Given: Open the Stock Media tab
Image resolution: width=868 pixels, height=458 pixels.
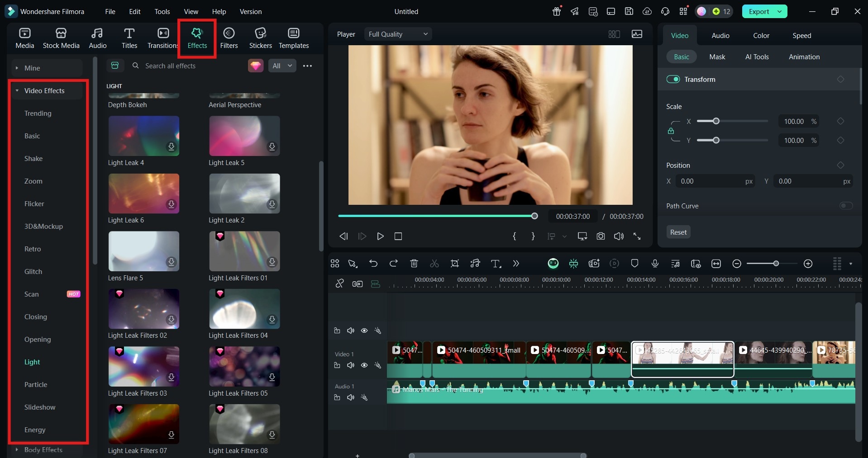Looking at the screenshot, I should click(61, 38).
